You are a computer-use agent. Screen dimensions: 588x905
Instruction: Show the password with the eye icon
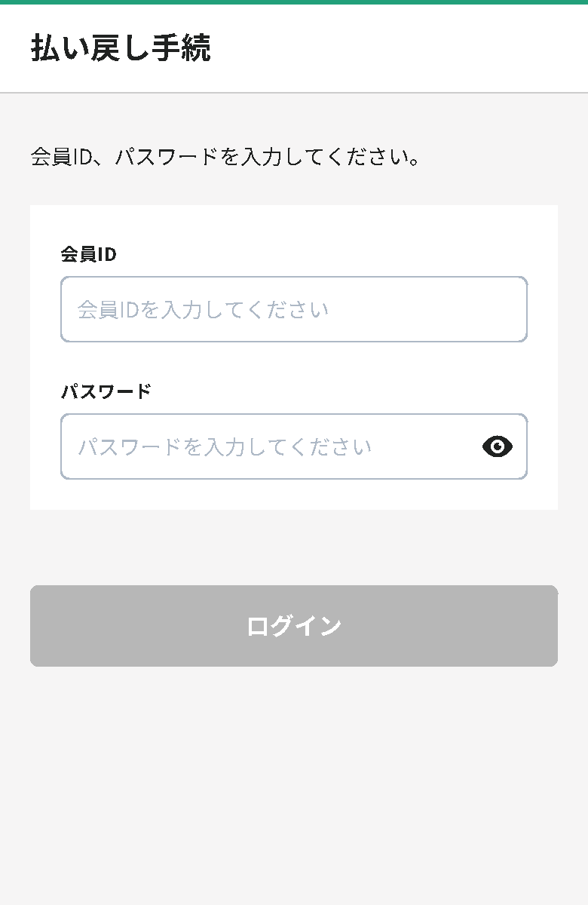point(498,446)
